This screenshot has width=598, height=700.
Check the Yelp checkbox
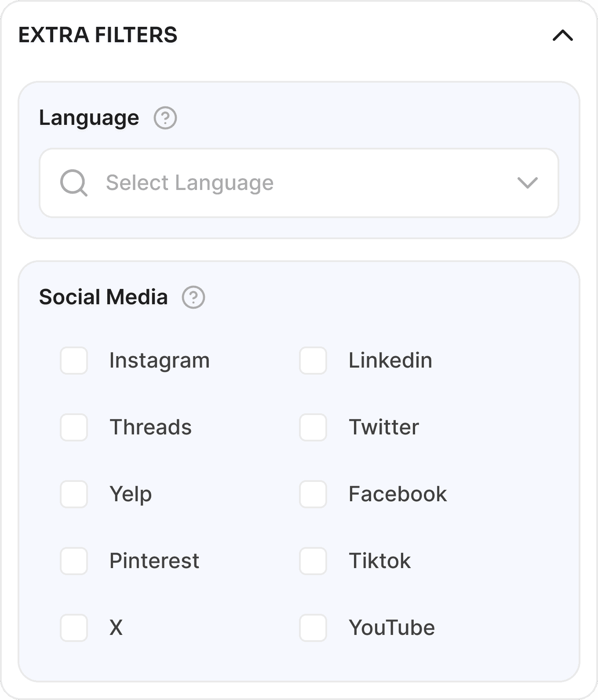(74, 494)
